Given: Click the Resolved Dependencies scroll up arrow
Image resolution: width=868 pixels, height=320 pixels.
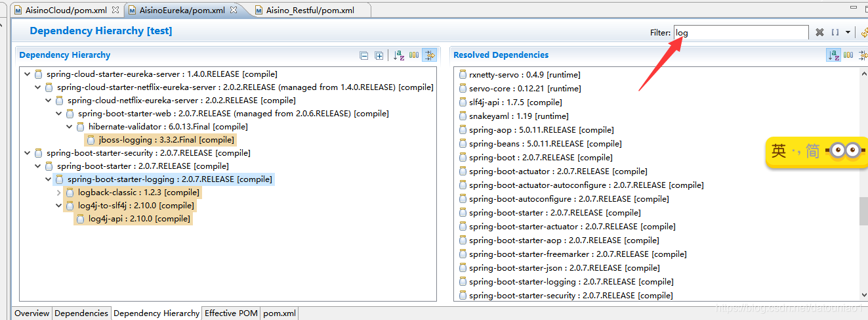Looking at the screenshot, I should pos(863,74).
